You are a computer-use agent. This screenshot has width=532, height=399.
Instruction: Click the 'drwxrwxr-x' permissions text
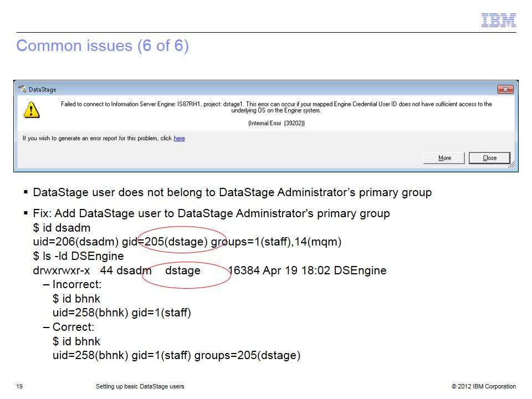(x=62, y=270)
